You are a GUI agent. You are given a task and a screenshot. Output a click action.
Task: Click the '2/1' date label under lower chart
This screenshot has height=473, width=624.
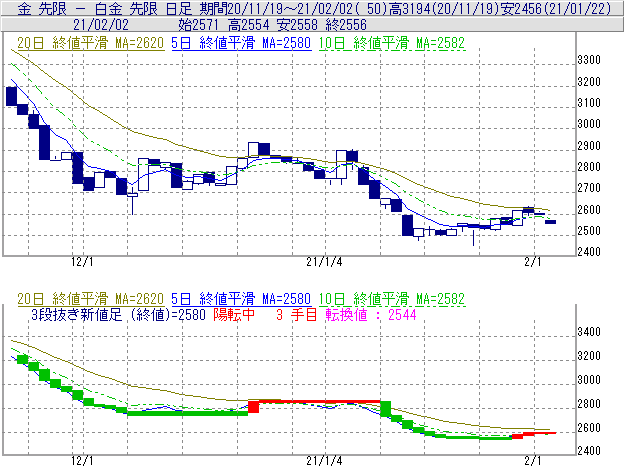pyautogui.click(x=533, y=461)
